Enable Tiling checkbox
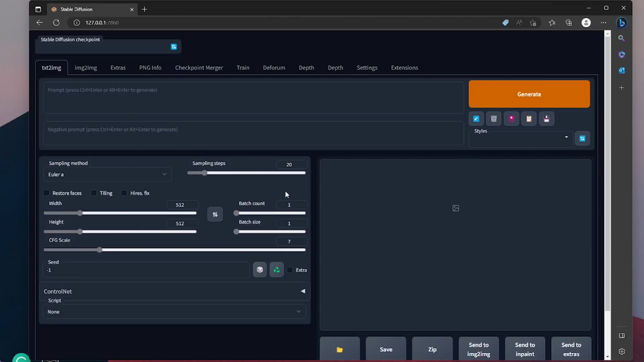The width and height of the screenshot is (644, 362). [x=94, y=193]
